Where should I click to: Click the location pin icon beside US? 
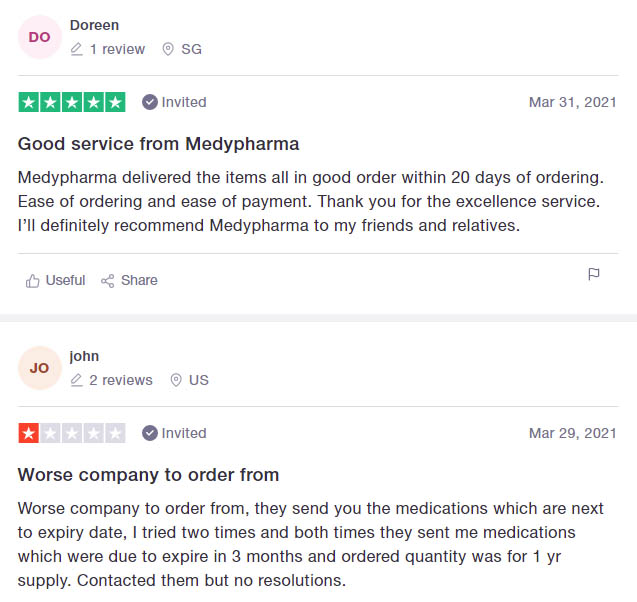[176, 380]
